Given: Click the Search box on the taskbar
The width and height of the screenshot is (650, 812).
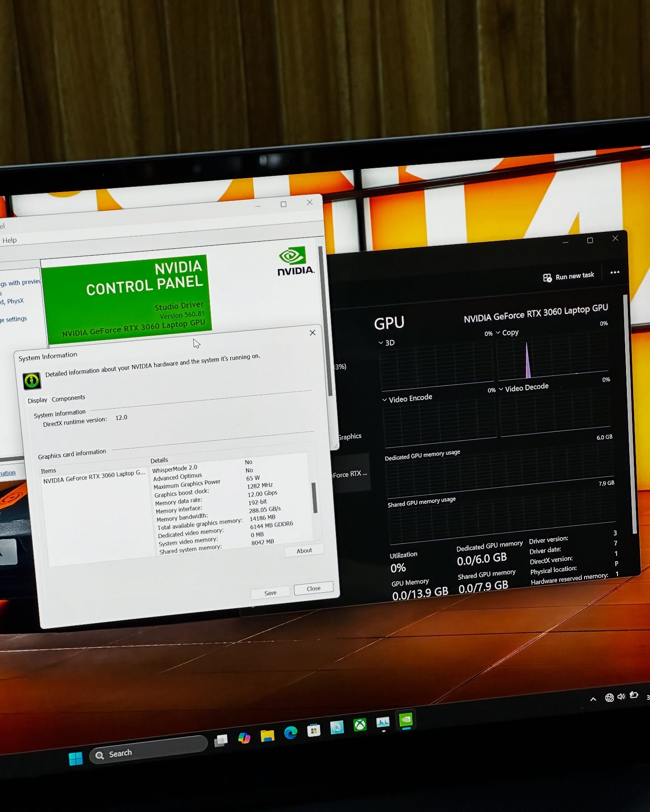Looking at the screenshot, I should 149,751.
